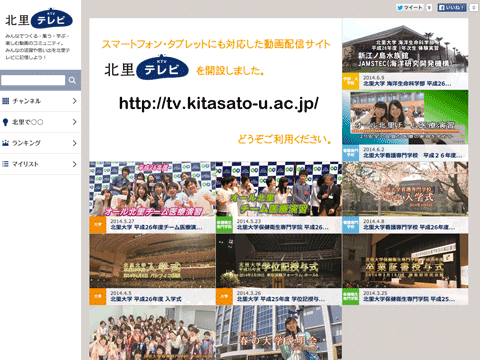Screen dimensions: 480x360
Task: Expand the ランキング chevron arrow
Action: point(74,143)
